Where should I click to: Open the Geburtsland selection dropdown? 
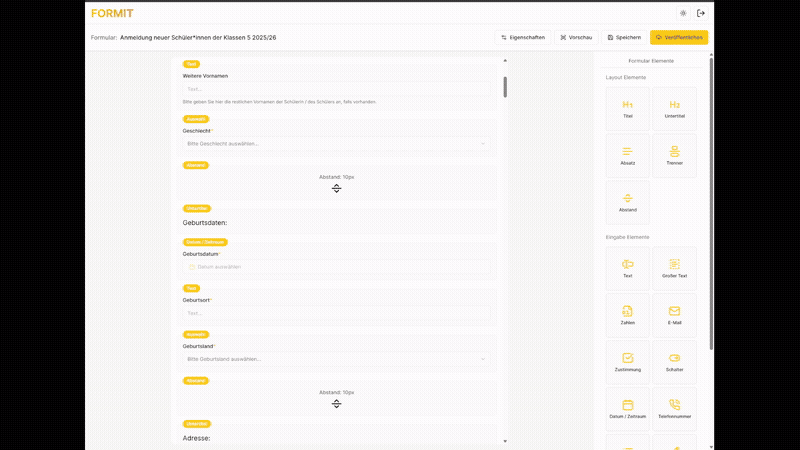[336, 358]
